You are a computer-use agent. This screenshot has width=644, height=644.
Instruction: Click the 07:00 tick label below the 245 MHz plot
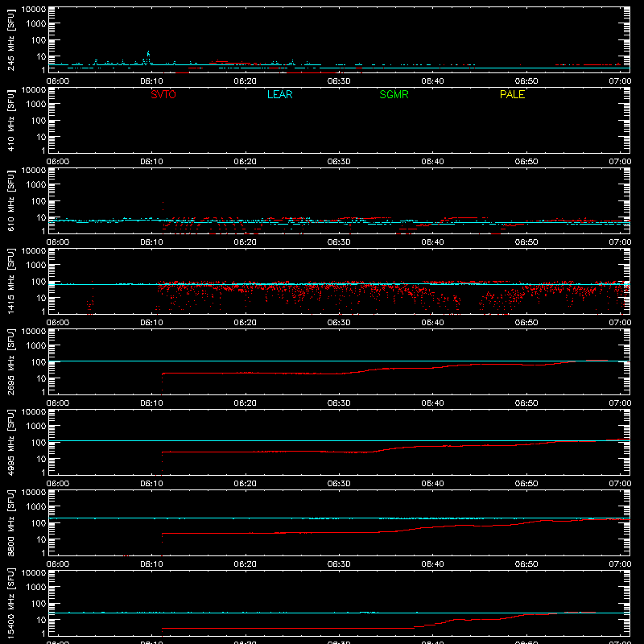(x=620, y=81)
